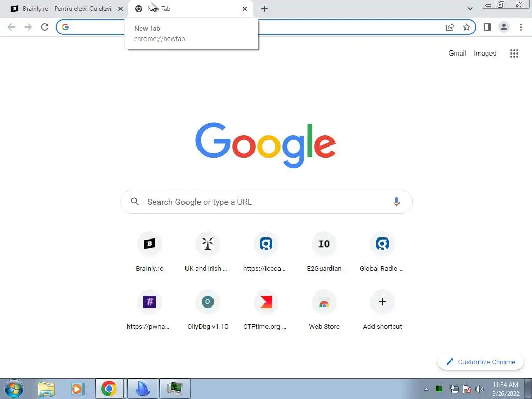Toggle the side panel icon
Image resolution: width=532 pixels, height=399 pixels.
tap(487, 27)
